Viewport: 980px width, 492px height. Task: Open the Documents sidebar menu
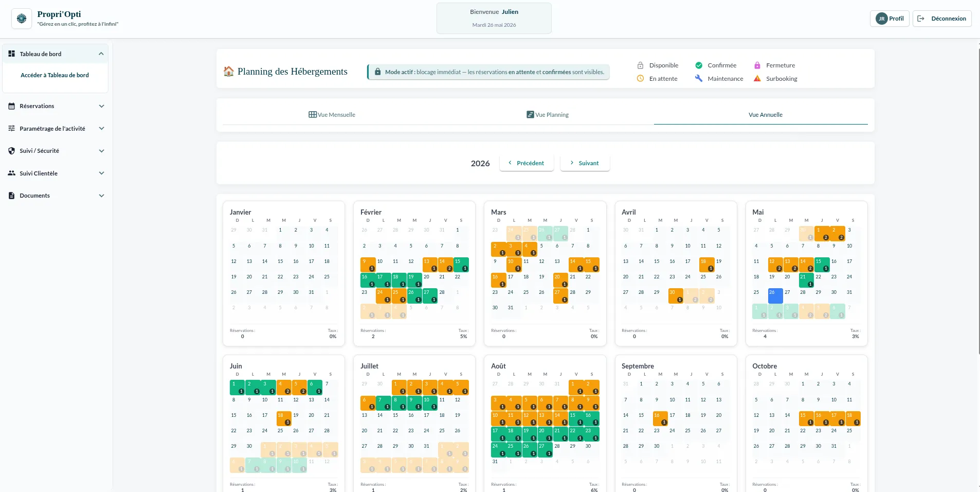point(56,196)
